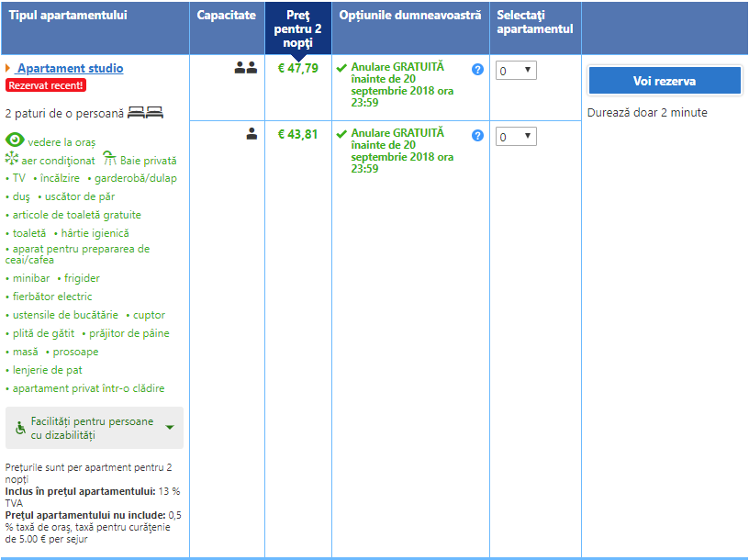Image resolution: width=749 pixels, height=560 pixels.
Task: Open apartment quantity dropdown for €47,79 row
Action: click(x=516, y=71)
